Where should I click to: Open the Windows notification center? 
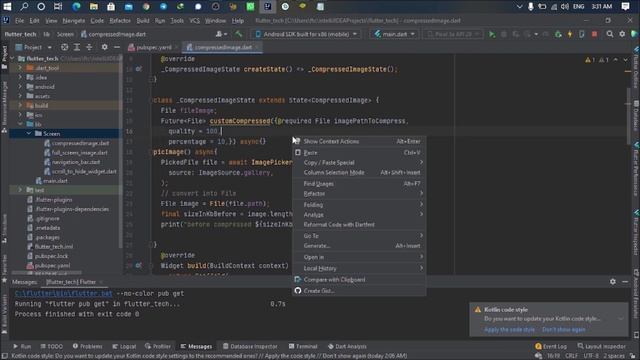[625, 7]
